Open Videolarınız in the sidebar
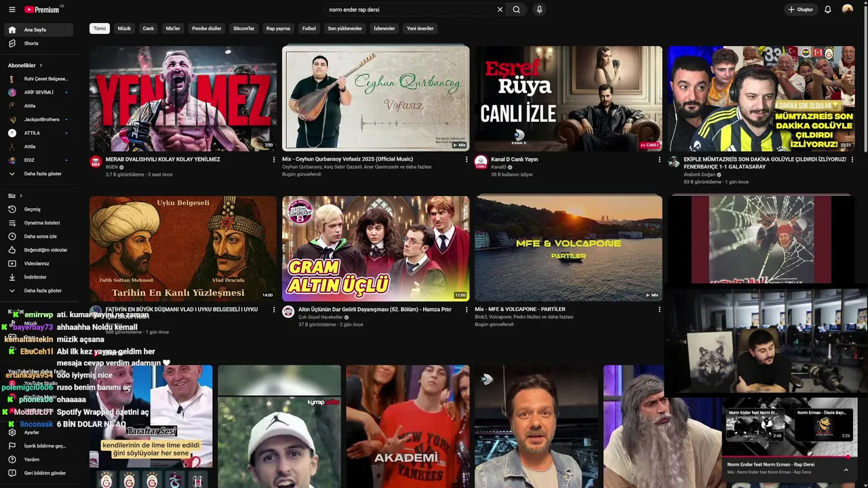The height and width of the screenshot is (488, 868). [x=38, y=264]
